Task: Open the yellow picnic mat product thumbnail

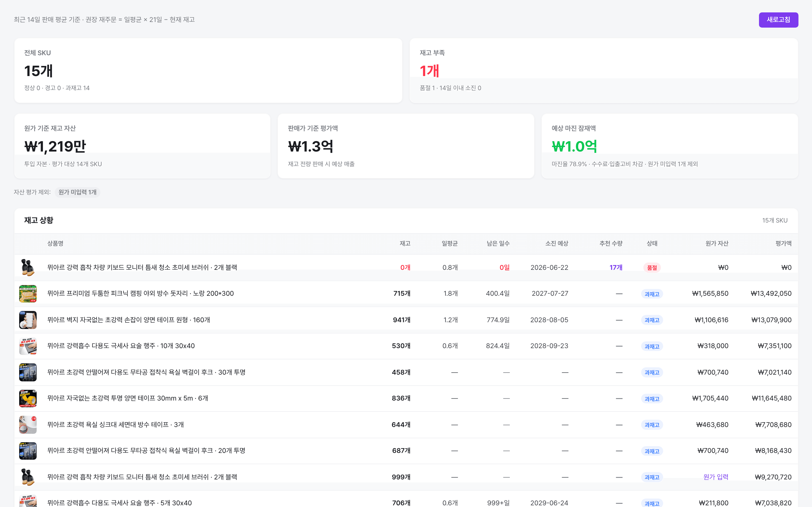Action: point(28,293)
